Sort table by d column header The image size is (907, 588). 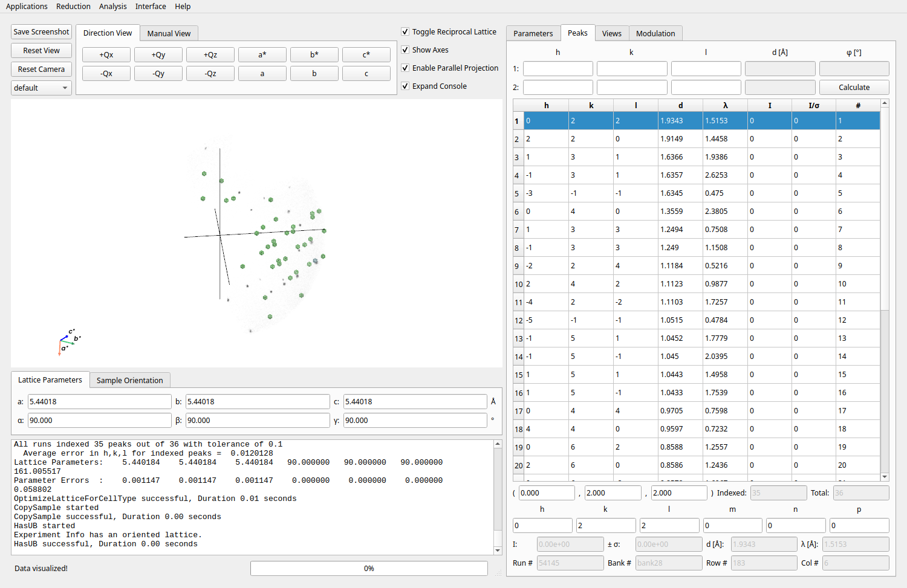click(x=681, y=105)
